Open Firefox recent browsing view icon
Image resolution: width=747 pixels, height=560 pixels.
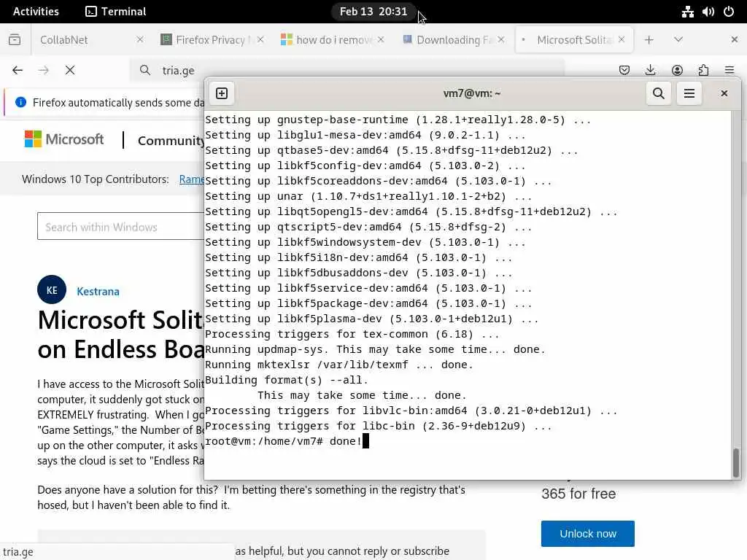click(x=15, y=39)
